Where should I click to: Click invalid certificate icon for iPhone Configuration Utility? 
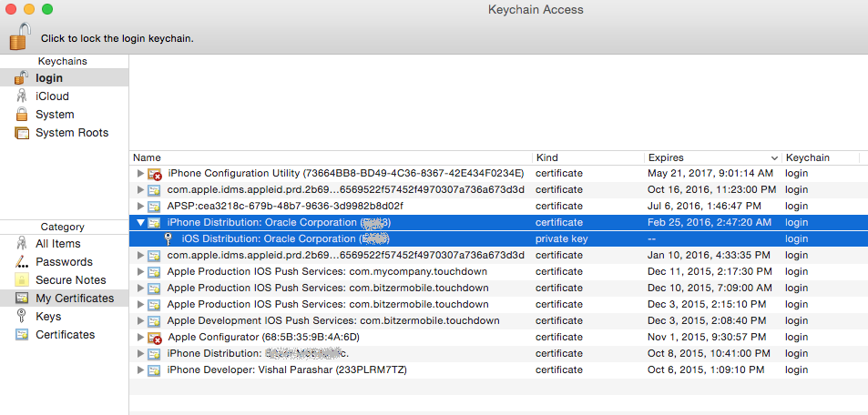click(x=155, y=174)
